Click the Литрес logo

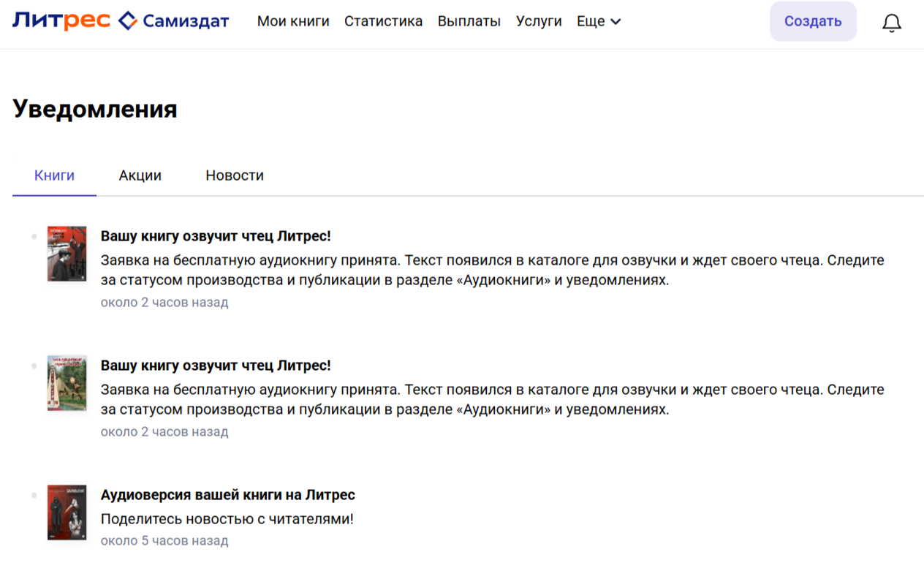point(61,20)
